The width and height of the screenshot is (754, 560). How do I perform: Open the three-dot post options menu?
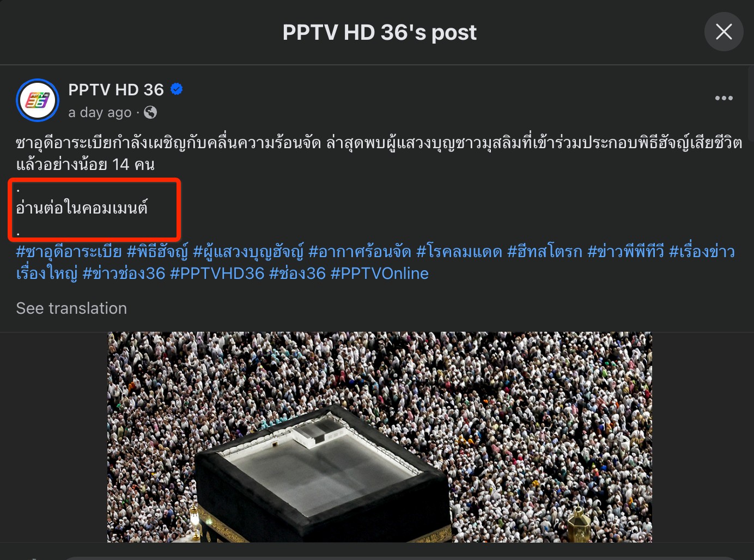coord(723,98)
